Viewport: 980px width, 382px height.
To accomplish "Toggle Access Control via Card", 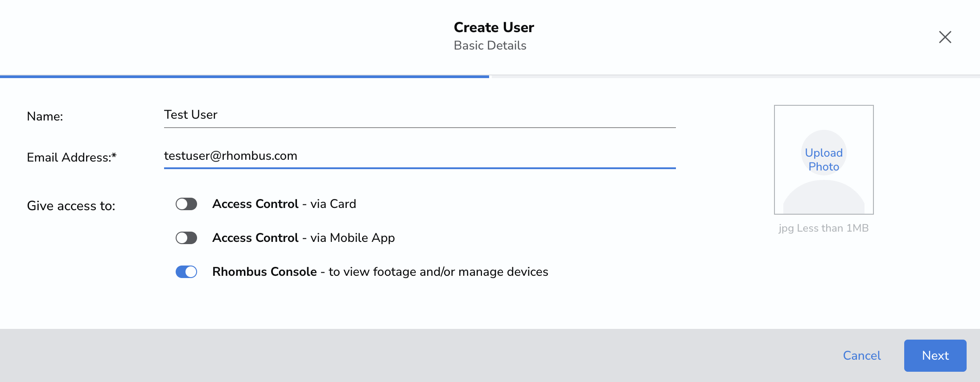I will pyautogui.click(x=186, y=204).
